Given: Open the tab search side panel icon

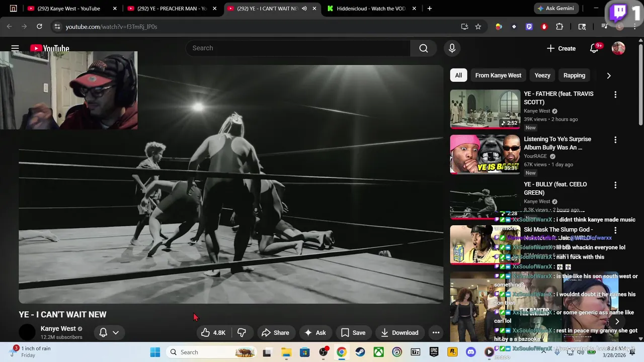Looking at the screenshot, I should (x=582, y=27).
